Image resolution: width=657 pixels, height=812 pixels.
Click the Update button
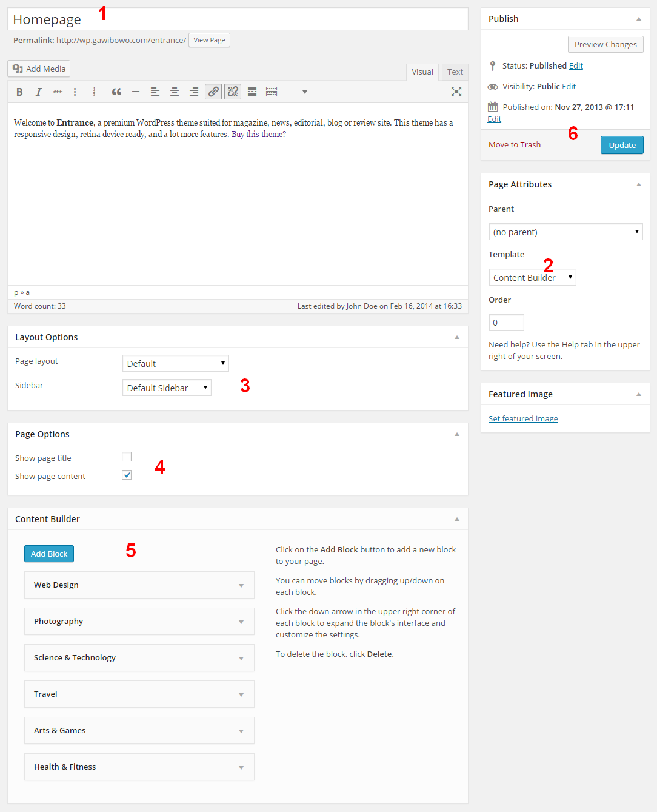[x=622, y=145]
